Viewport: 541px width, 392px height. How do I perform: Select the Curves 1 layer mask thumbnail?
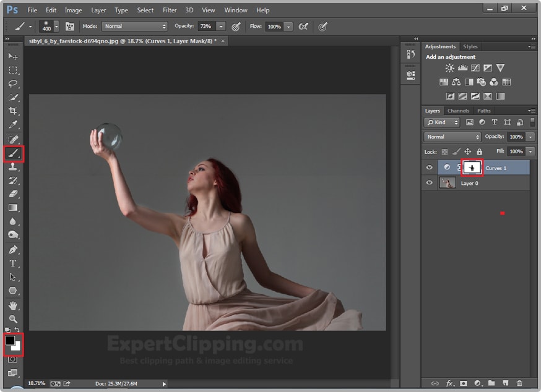(x=472, y=168)
